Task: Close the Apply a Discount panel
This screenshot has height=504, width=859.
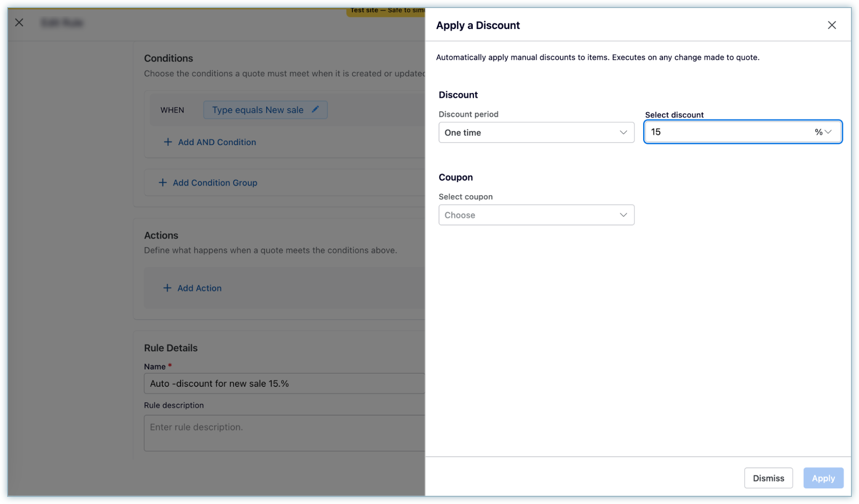Action: coord(832,25)
